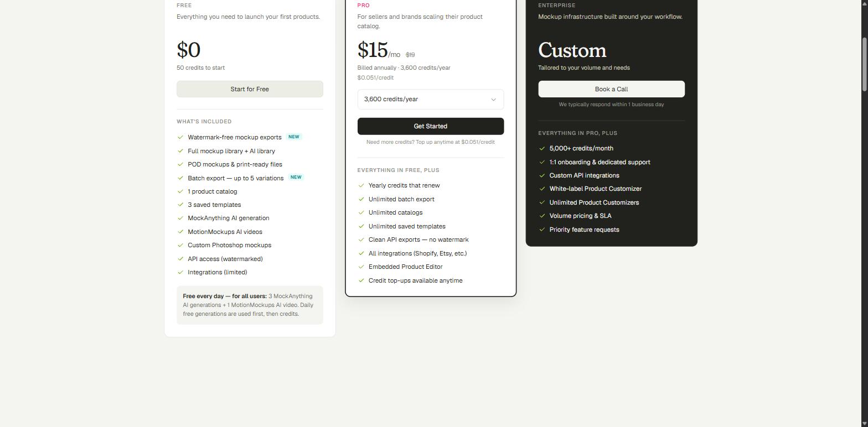Click the page vertical scrollbar thumb
The width and height of the screenshot is (868, 427).
(x=864, y=64)
